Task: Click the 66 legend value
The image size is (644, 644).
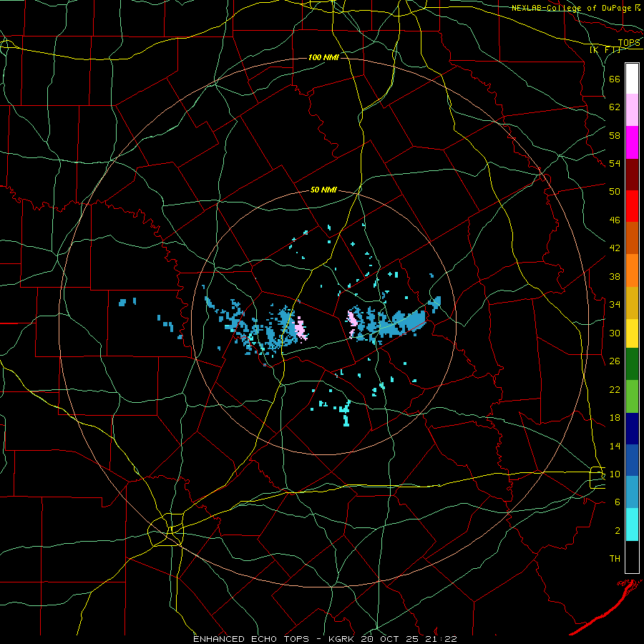Action: 615,79
